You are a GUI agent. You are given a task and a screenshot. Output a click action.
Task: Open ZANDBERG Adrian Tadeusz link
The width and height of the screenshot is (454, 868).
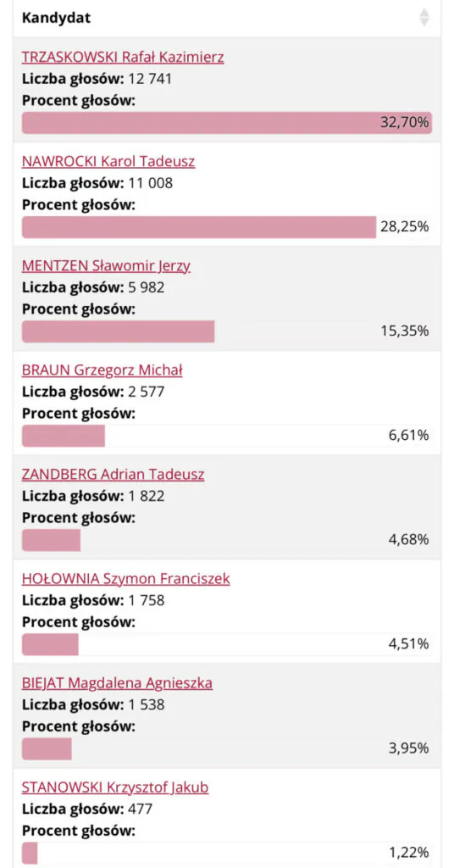[113, 475]
